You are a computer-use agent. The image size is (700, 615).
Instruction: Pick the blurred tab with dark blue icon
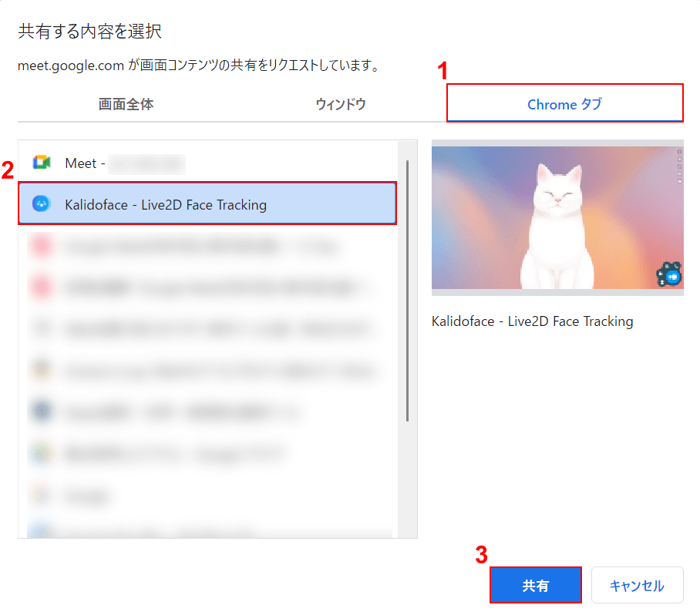(x=207, y=411)
